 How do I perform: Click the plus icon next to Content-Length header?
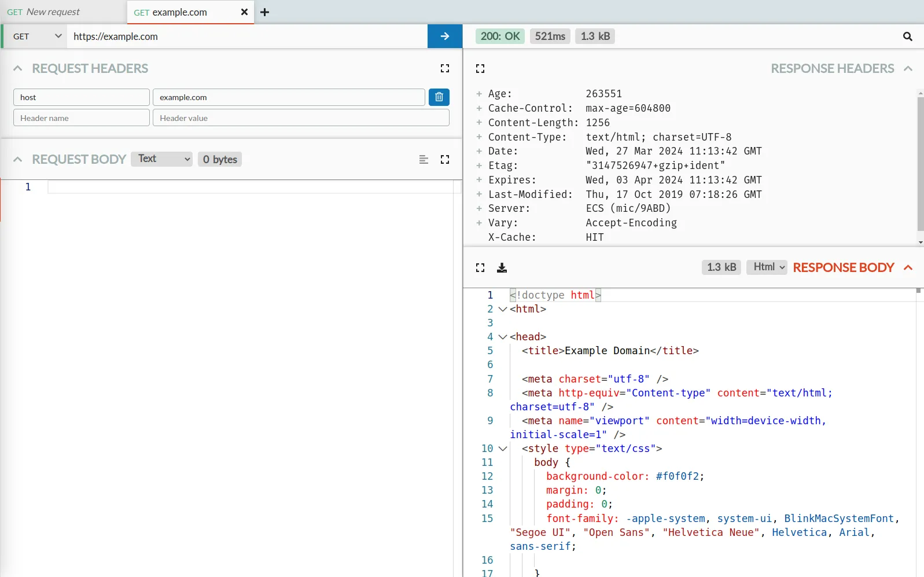pos(479,122)
